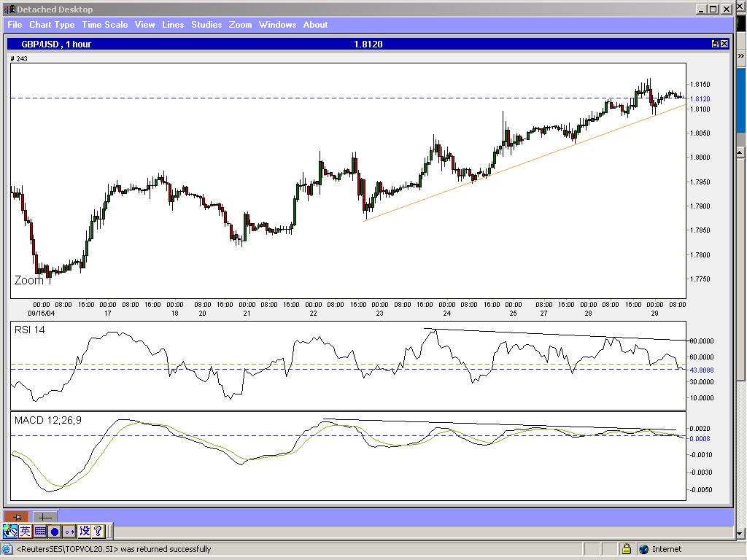Open the Zoom menu
The width and height of the screenshot is (747, 560).
[240, 25]
